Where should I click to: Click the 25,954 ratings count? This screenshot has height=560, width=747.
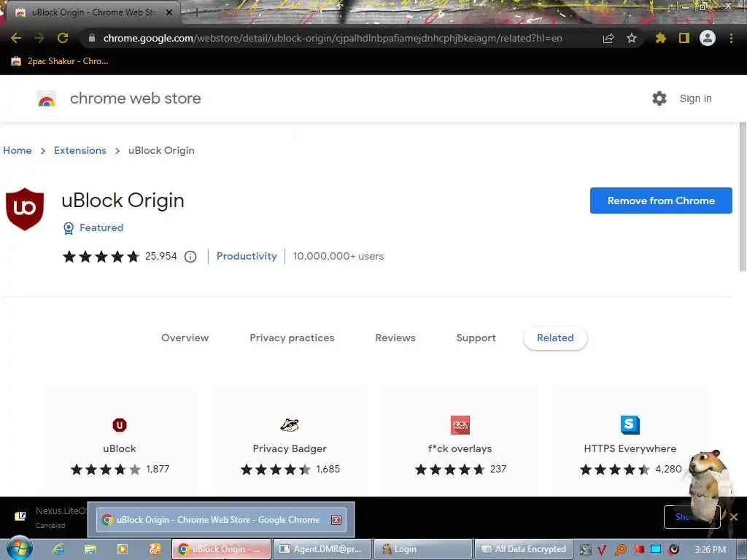pyautogui.click(x=161, y=256)
